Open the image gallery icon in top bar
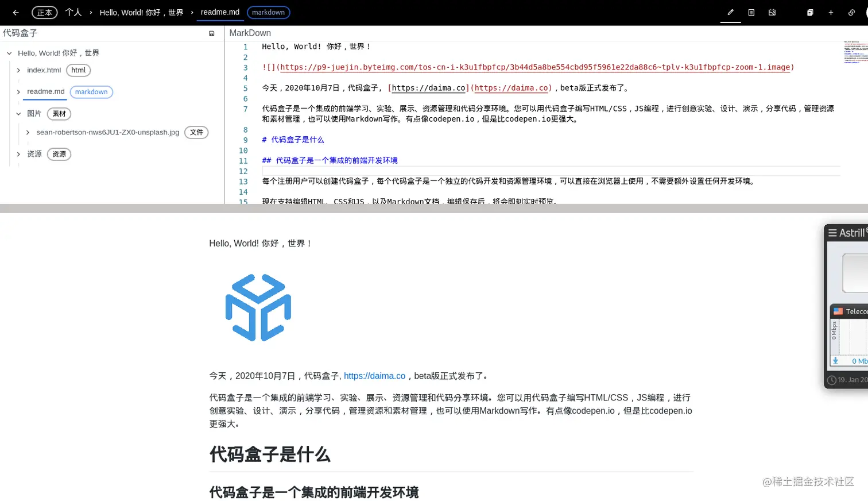 [772, 12]
